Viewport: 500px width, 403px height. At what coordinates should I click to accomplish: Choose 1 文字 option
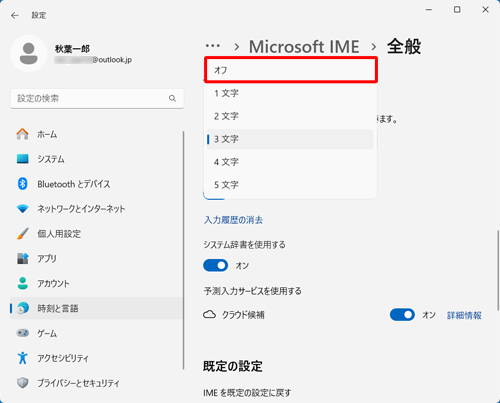(x=290, y=93)
